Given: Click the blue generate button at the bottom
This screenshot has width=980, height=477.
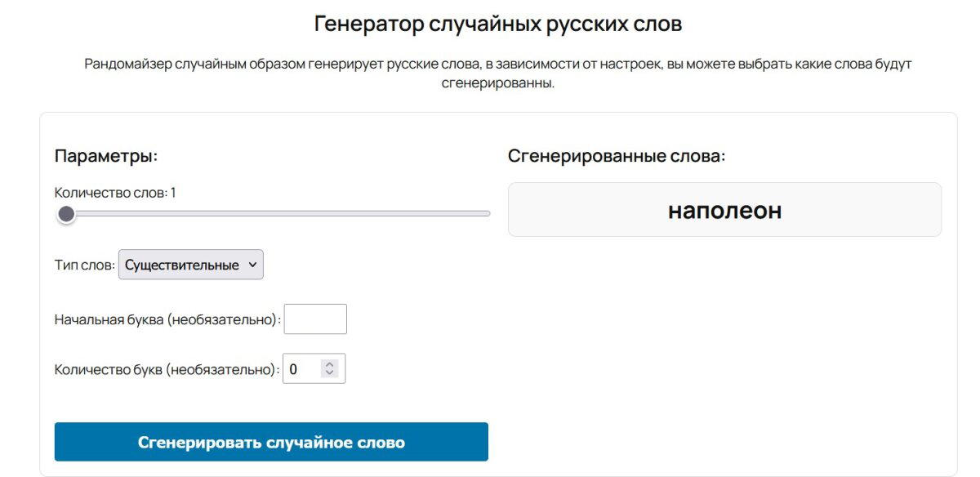Looking at the screenshot, I should [x=270, y=441].
